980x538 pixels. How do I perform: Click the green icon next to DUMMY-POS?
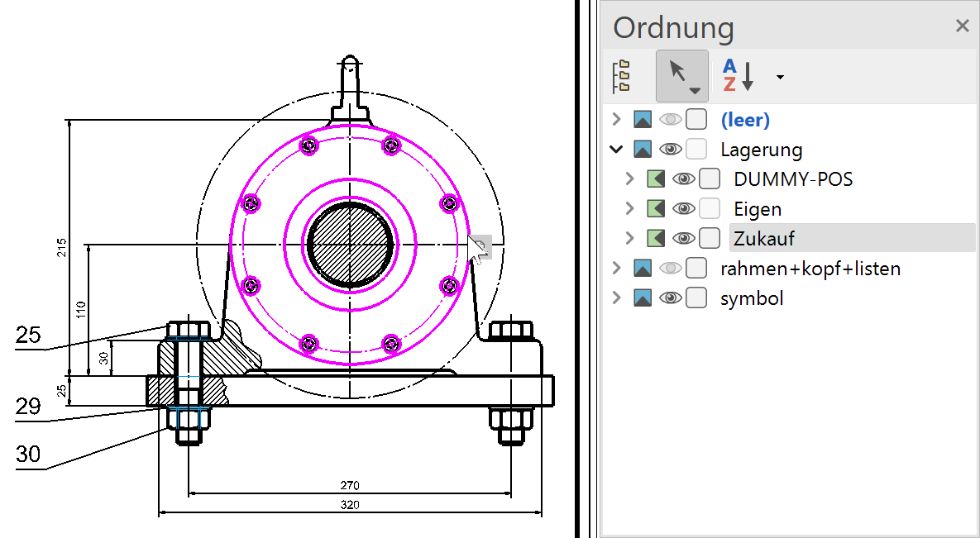click(x=656, y=179)
